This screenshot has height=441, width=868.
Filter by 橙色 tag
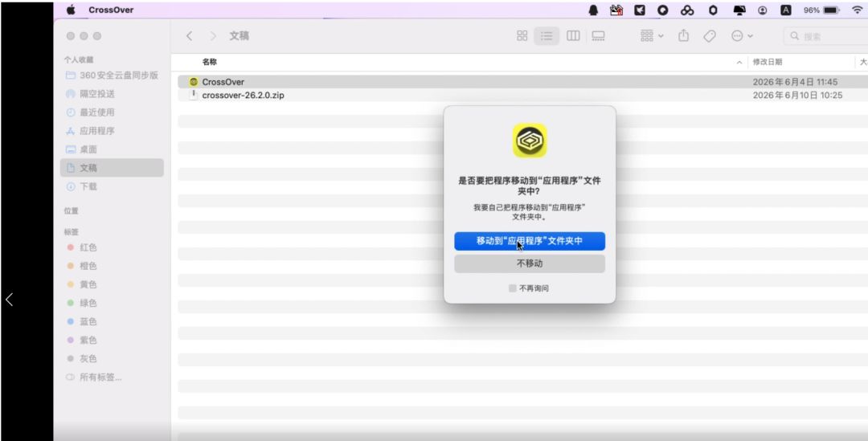pos(82,266)
